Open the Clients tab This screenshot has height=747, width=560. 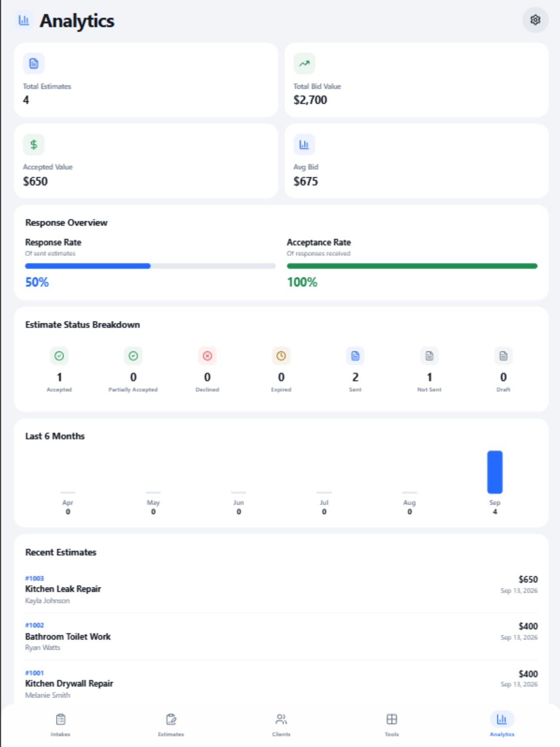[x=281, y=725]
